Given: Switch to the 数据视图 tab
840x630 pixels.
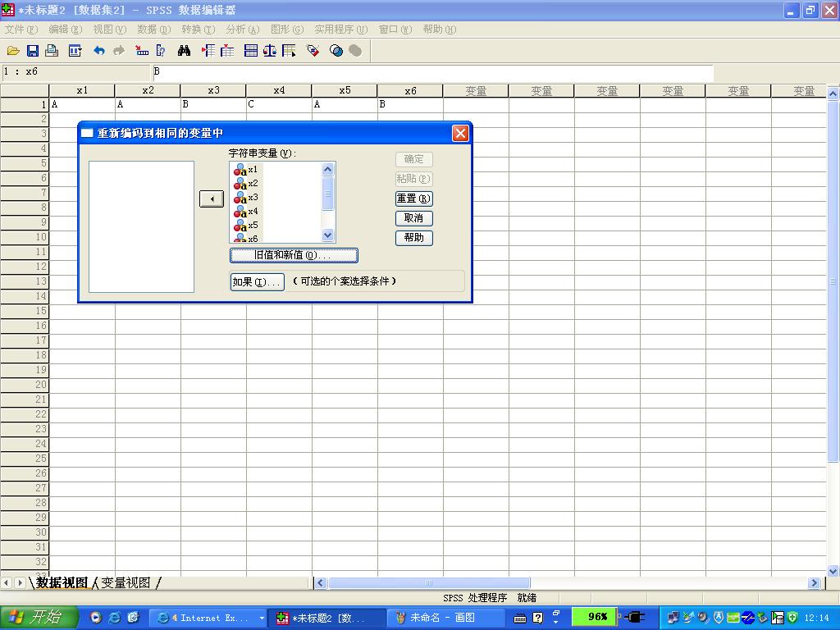Looking at the screenshot, I should click(62, 583).
